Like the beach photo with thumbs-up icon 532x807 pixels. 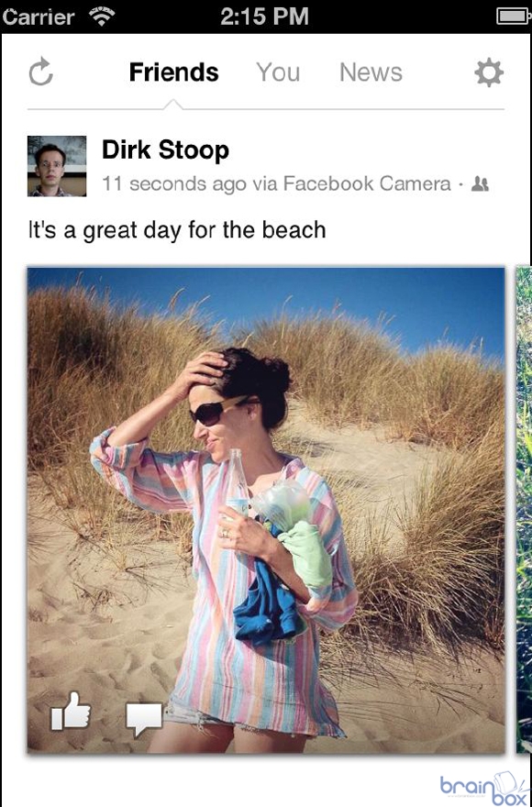click(x=71, y=712)
